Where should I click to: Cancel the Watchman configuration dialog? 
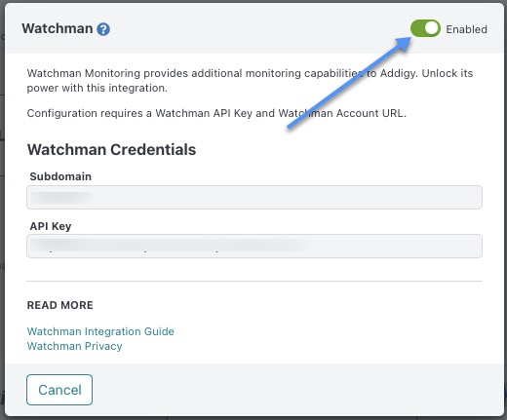pos(59,390)
